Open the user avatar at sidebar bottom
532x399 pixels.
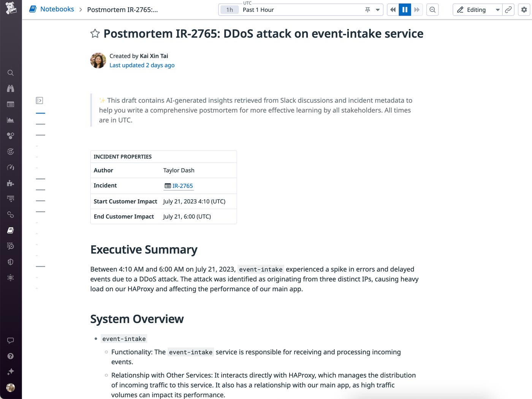pyautogui.click(x=10, y=388)
